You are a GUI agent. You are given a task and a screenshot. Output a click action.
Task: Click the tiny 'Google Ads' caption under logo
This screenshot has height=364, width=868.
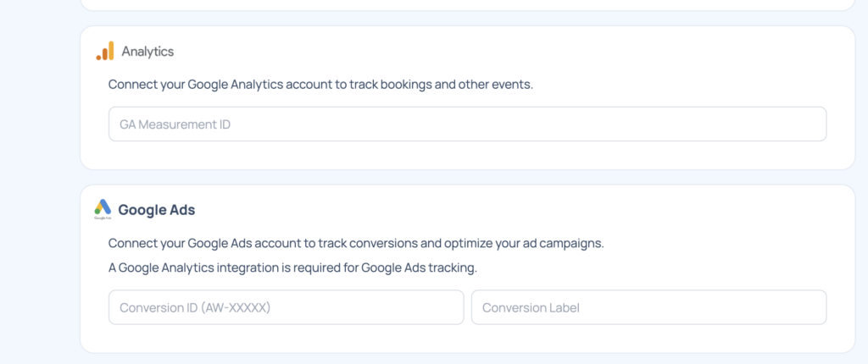point(103,218)
